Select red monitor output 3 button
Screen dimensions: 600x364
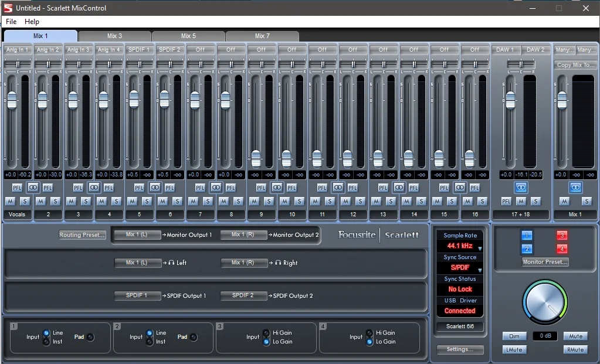pyautogui.click(x=562, y=235)
